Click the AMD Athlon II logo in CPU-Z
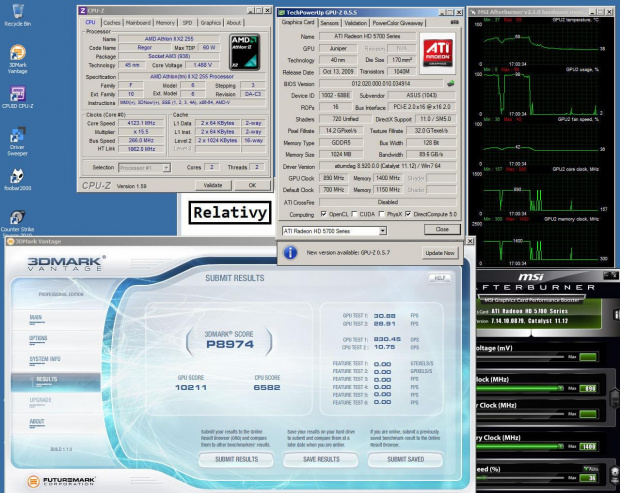Viewport: 620px width, 493px height. click(x=244, y=52)
